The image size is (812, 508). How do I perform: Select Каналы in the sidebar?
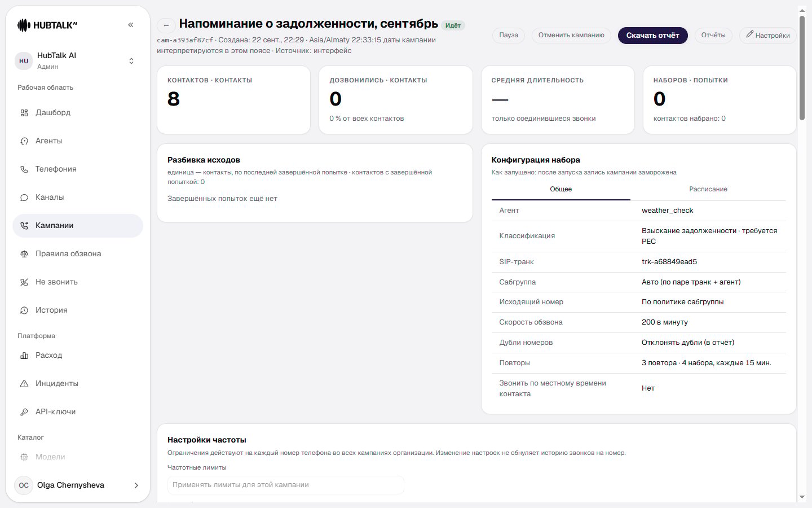78,198
